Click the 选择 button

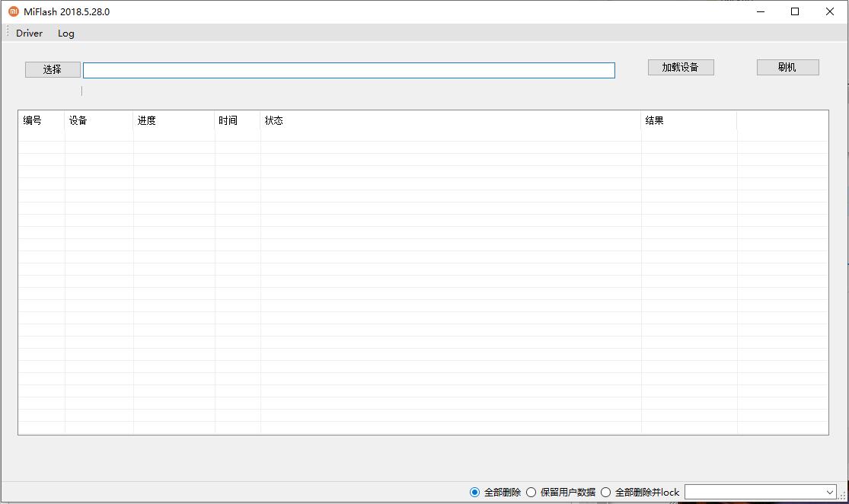click(53, 69)
